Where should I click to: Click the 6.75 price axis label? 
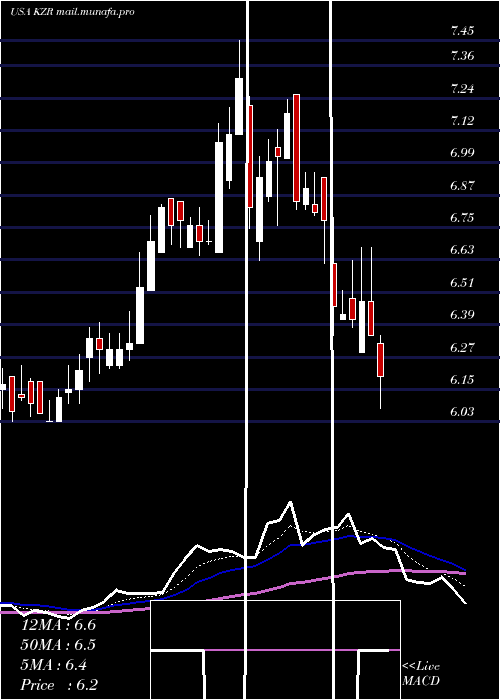point(462,217)
